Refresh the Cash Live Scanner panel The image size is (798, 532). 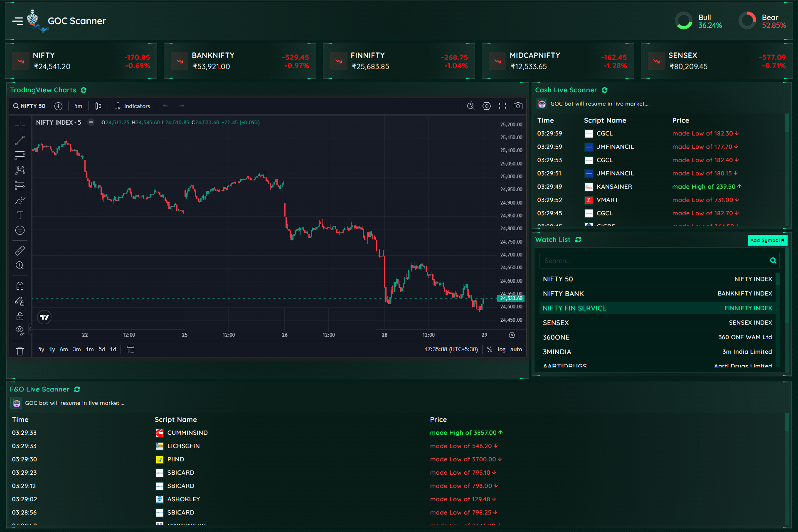(605, 90)
